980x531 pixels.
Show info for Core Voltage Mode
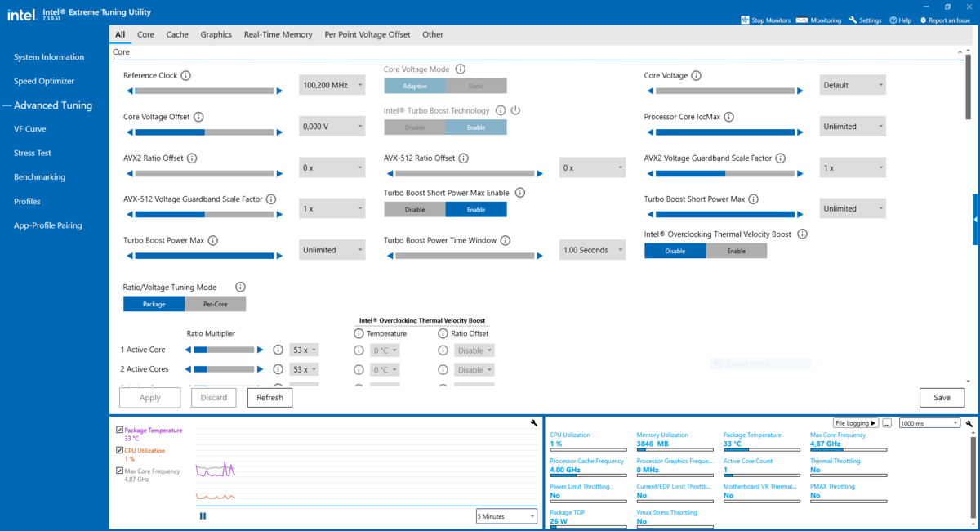[x=461, y=69]
